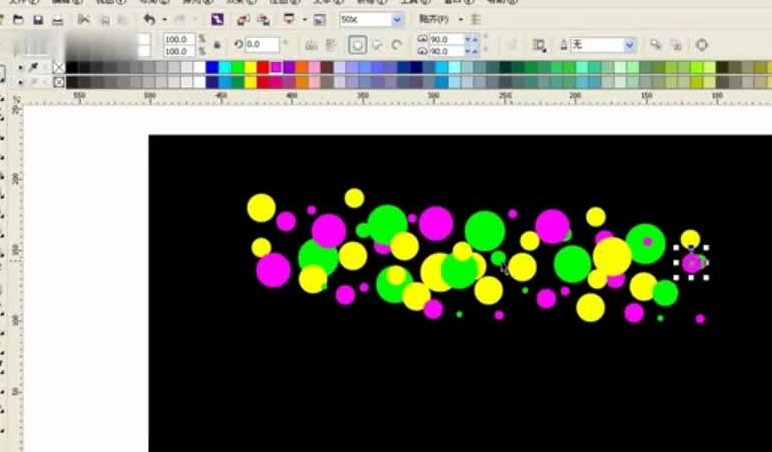Switch the shape to Pie mode
This screenshot has width=772, height=452.
378,45
